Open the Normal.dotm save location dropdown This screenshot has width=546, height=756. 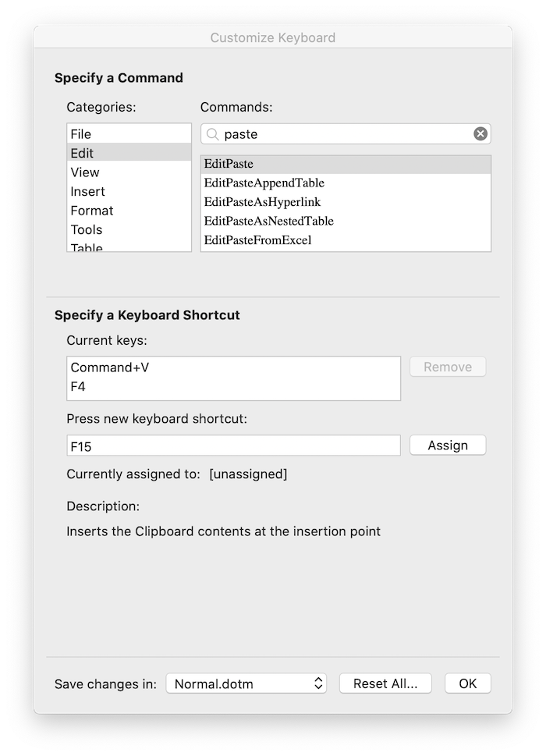point(246,683)
